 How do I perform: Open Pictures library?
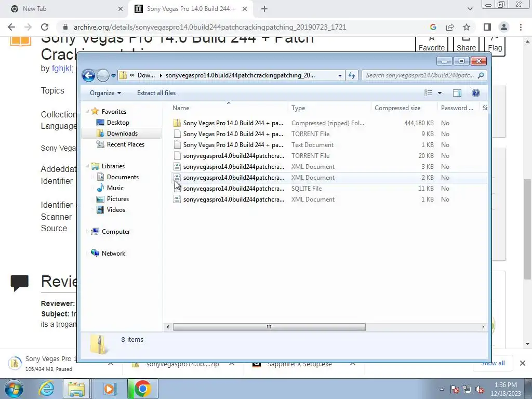coord(118,199)
